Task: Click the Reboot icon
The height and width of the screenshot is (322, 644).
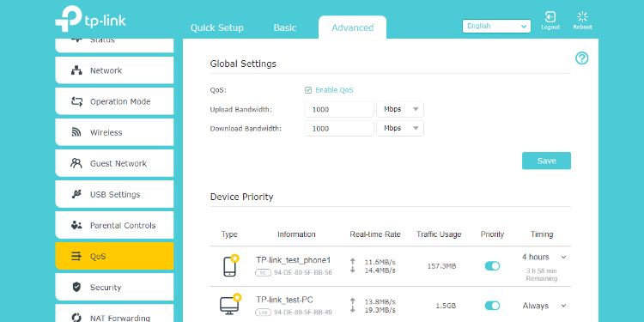Action: point(582,17)
